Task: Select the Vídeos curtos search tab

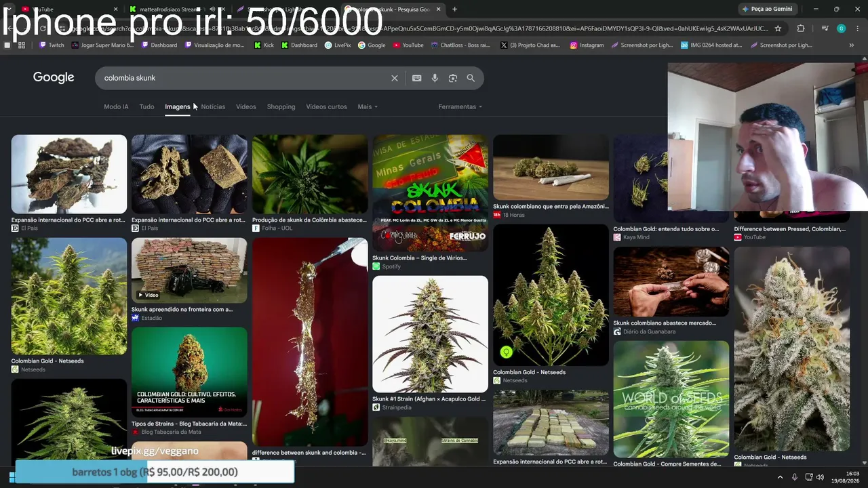Action: tap(326, 106)
